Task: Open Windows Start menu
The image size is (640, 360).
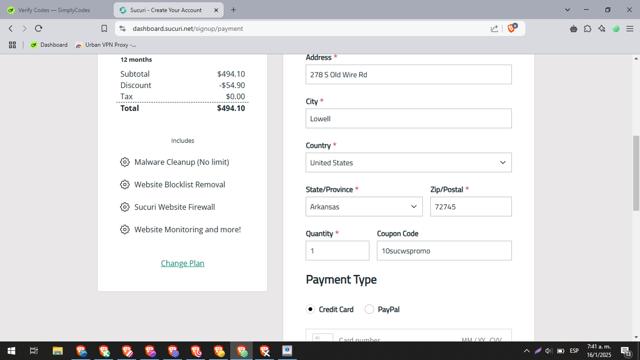Action: 11,351
